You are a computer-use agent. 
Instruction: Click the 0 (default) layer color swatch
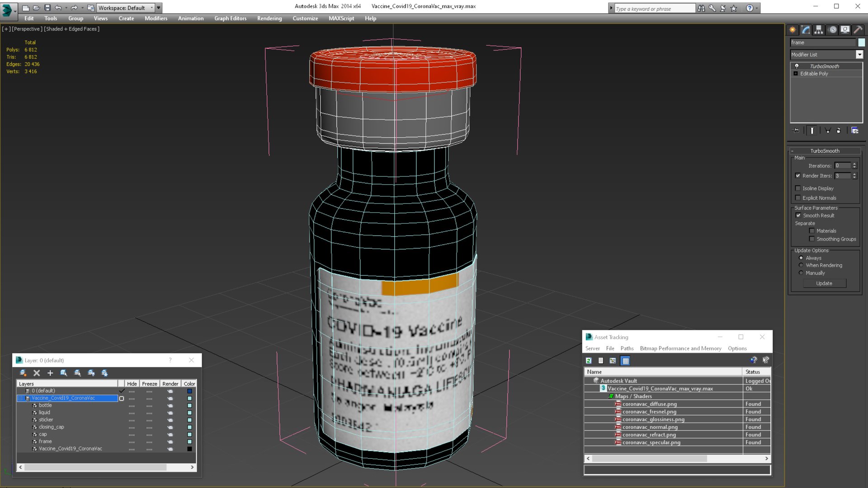click(189, 391)
